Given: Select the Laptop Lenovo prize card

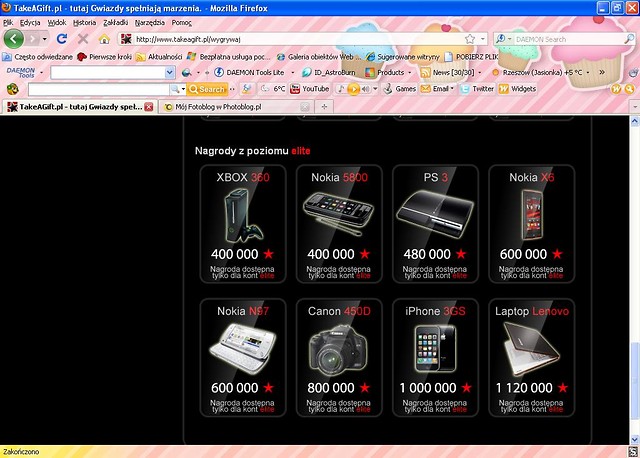Looking at the screenshot, I should (532, 358).
